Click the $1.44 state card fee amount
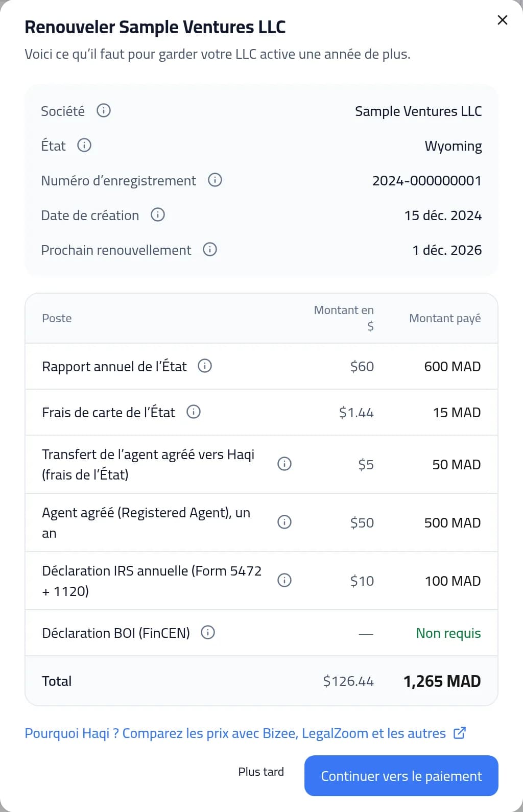This screenshot has height=812, width=523. pos(356,413)
